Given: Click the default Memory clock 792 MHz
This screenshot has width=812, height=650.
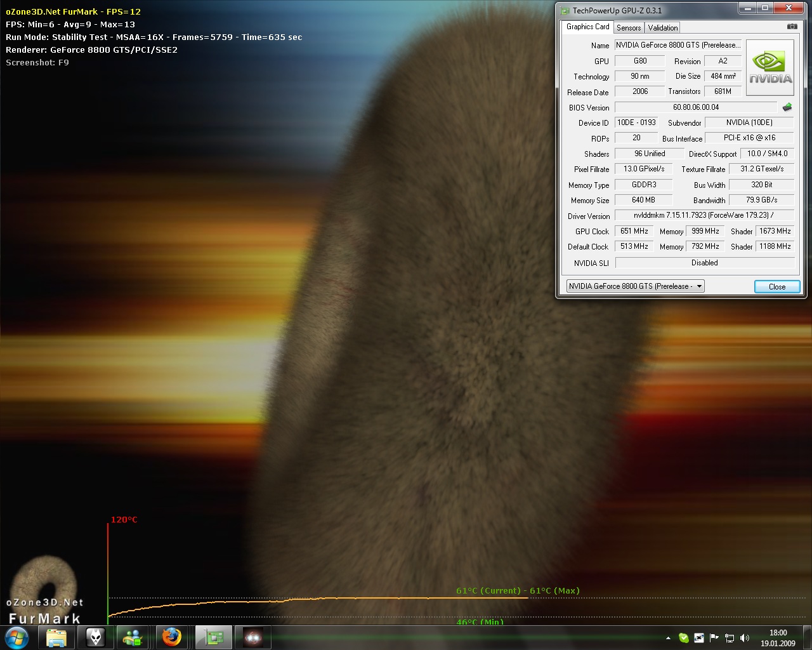Looking at the screenshot, I should click(705, 246).
